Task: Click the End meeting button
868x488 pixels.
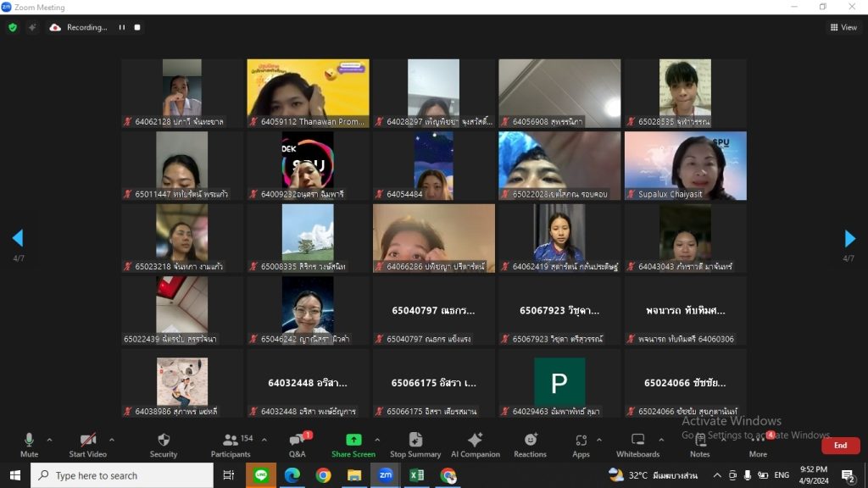Action: (840, 446)
